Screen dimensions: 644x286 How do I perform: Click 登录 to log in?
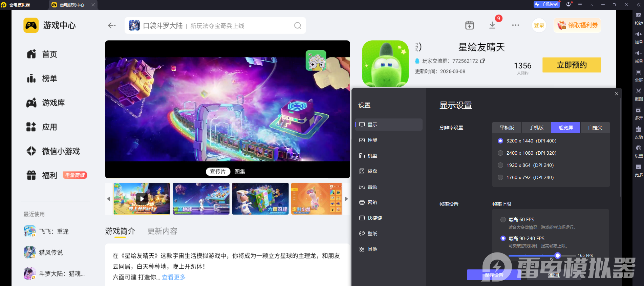coord(539,25)
